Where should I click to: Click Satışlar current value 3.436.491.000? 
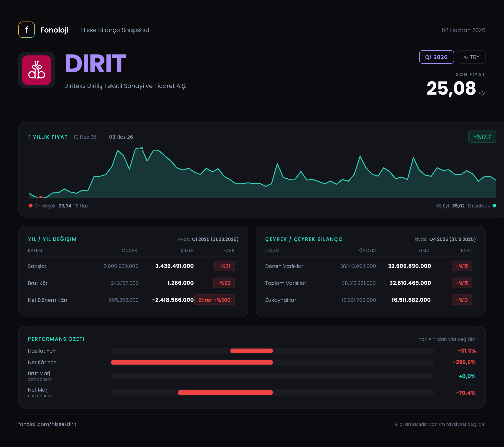(174, 266)
